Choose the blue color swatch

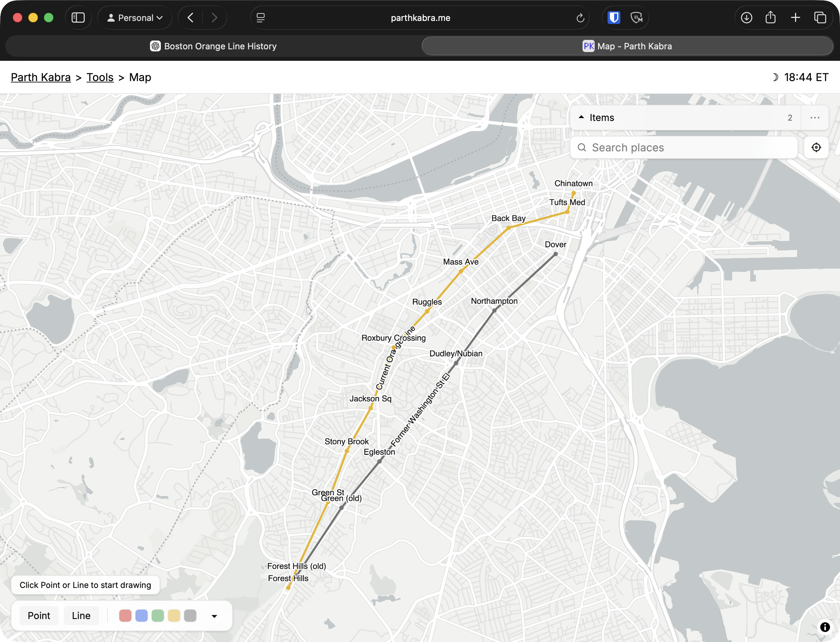pyautogui.click(x=141, y=616)
